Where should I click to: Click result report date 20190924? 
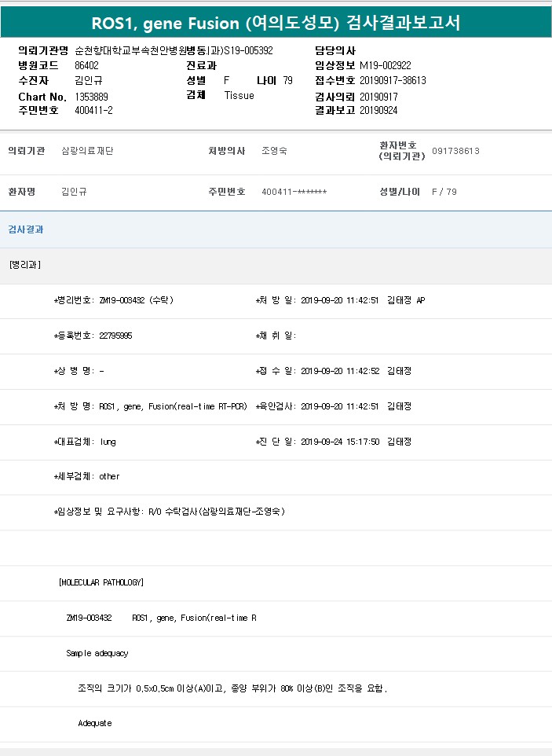[378, 110]
